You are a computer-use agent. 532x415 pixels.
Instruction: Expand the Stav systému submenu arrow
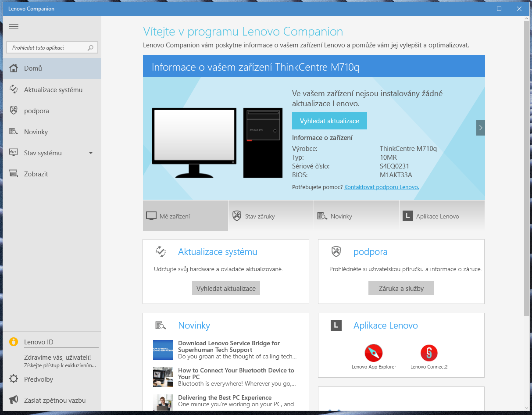pyautogui.click(x=91, y=153)
